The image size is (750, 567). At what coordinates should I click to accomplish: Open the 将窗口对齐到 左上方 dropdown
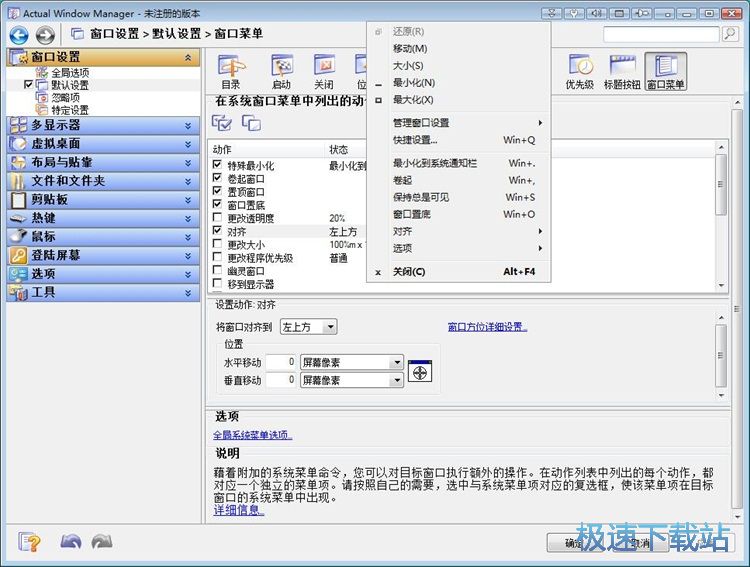308,327
